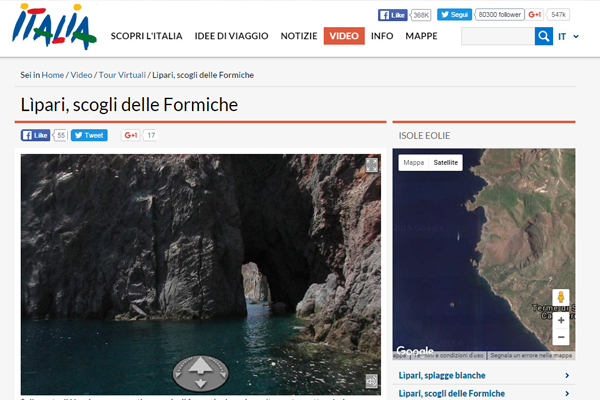The height and width of the screenshot is (400, 600).
Task: Click the Google logo on the map
Action: 415,351
